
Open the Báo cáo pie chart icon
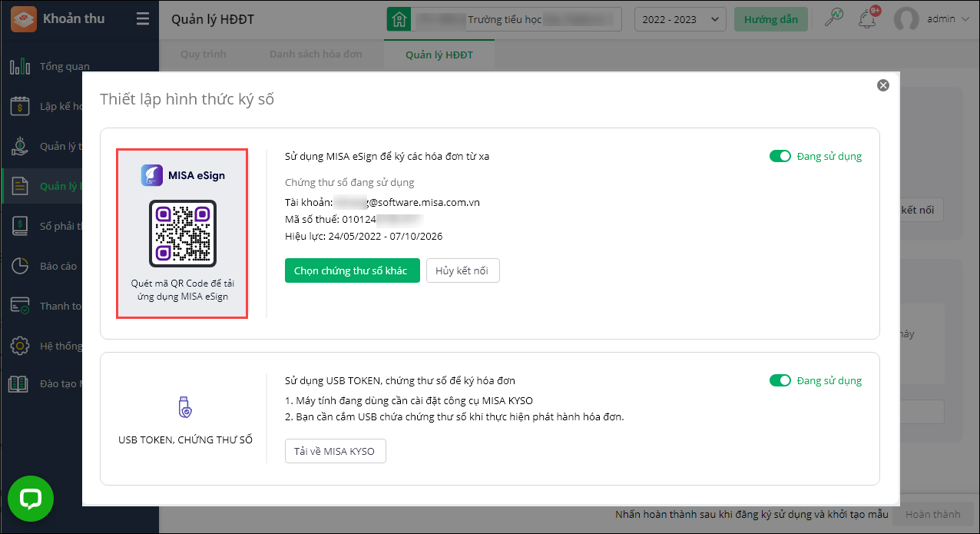(x=20, y=266)
